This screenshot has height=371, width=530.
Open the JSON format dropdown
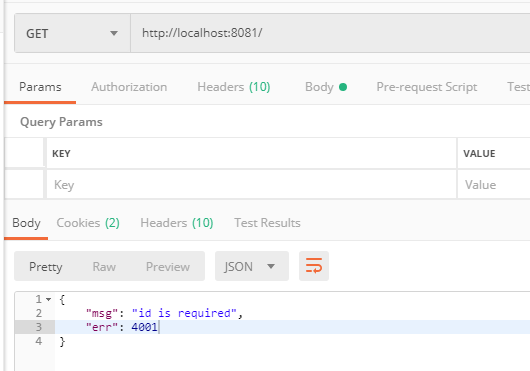click(x=252, y=266)
